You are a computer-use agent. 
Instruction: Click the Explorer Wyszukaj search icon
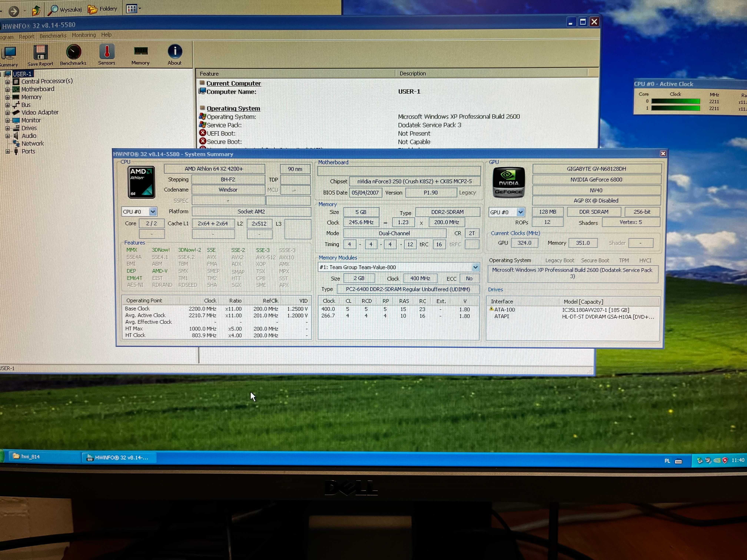pos(53,10)
